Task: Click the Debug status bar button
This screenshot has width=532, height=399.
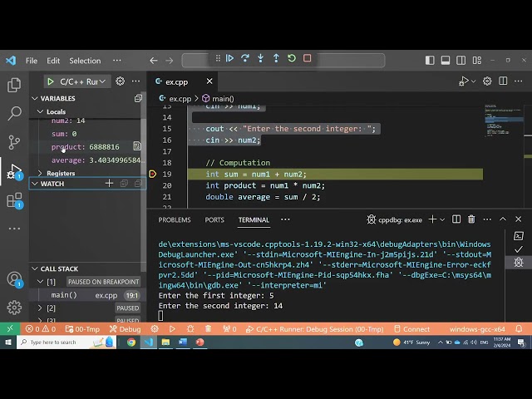Action: (126, 329)
